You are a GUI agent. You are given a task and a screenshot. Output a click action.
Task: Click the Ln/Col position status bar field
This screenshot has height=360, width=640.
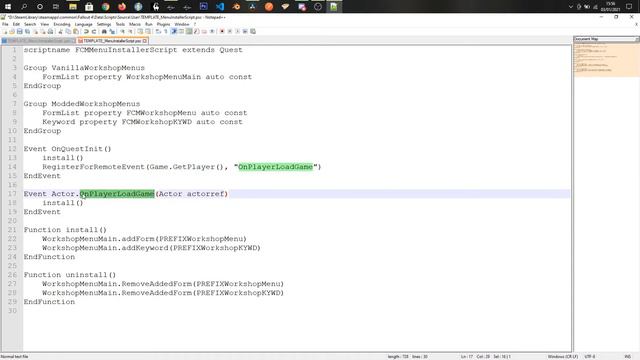pyautogui.click(x=486, y=356)
